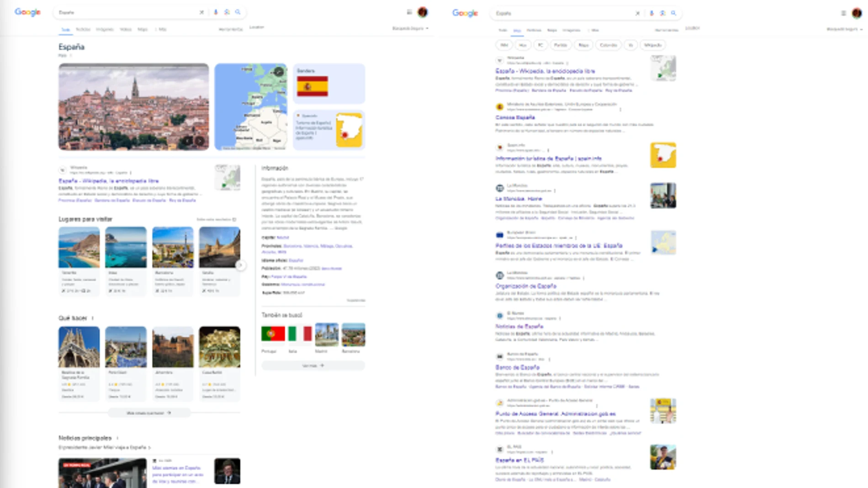
Task: Open the Búsqueda segura dropdown in left page
Action: pyautogui.click(x=410, y=28)
